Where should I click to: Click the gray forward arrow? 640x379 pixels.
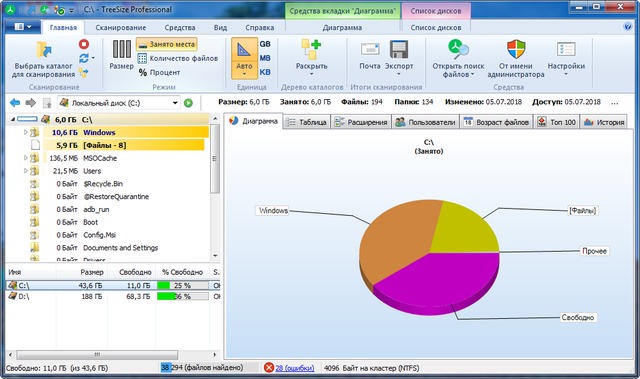[x=31, y=103]
